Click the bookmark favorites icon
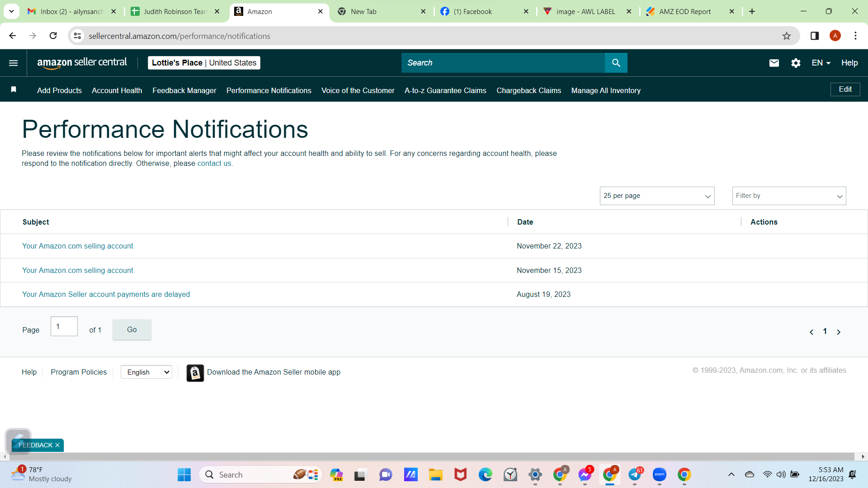 [14, 89]
